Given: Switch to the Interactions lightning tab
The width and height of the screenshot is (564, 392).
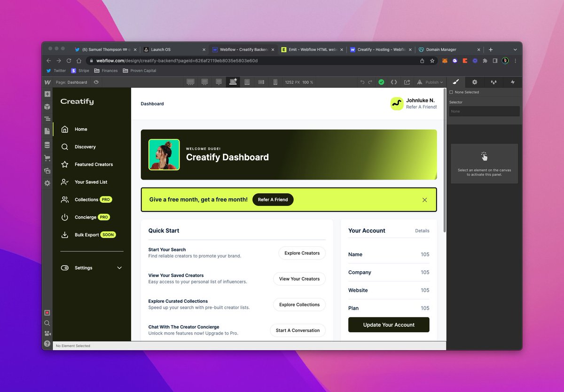Looking at the screenshot, I should click(x=513, y=82).
